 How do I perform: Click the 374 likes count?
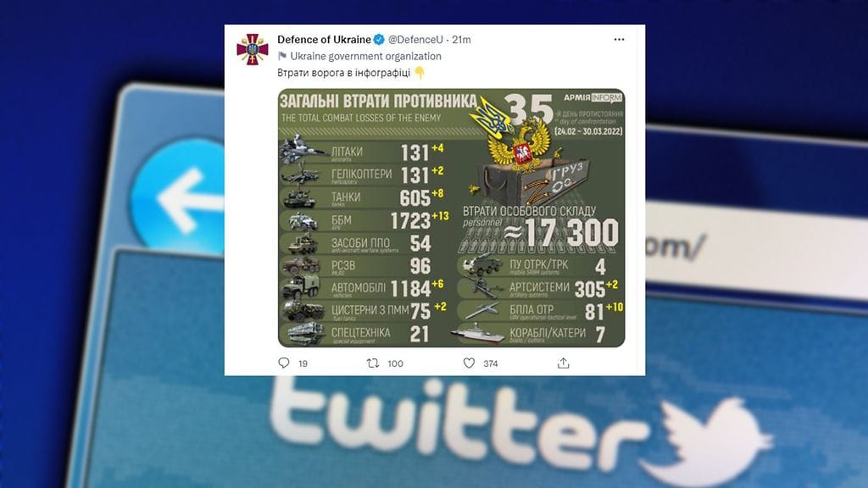pos(491,363)
